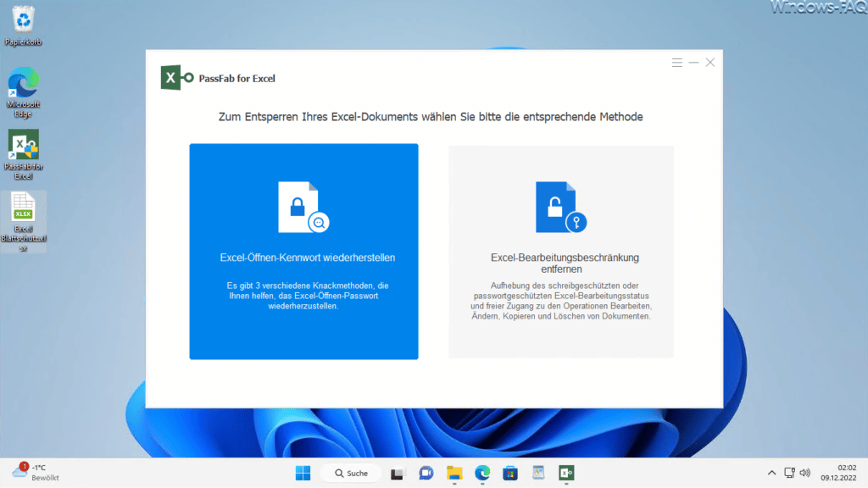The width and height of the screenshot is (868, 488).
Task: Open the taskbar app next to Store
Action: click(x=538, y=473)
